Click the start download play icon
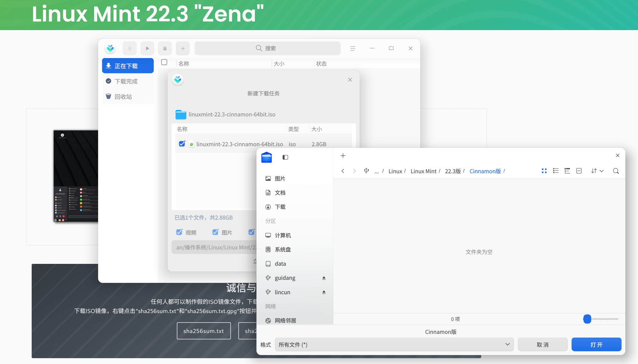The height and width of the screenshot is (364, 638). 147,49
